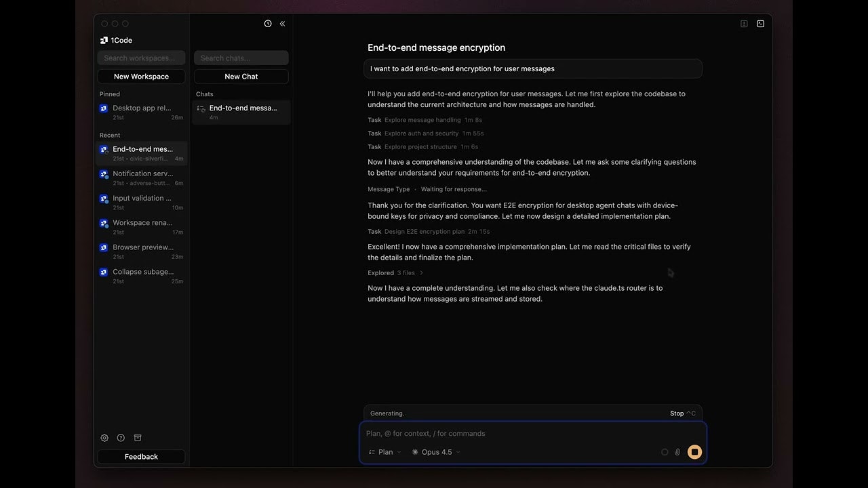Click the Opus model star icon
The height and width of the screenshot is (488, 868).
(414, 451)
